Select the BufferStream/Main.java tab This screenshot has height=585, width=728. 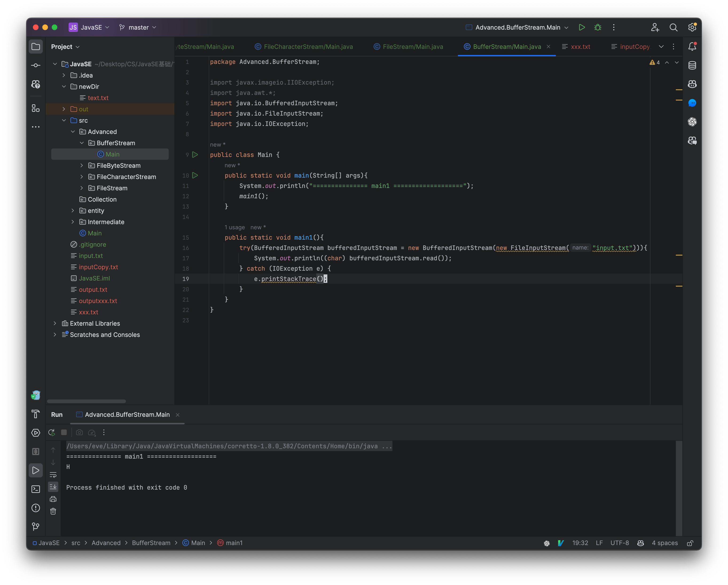(506, 47)
